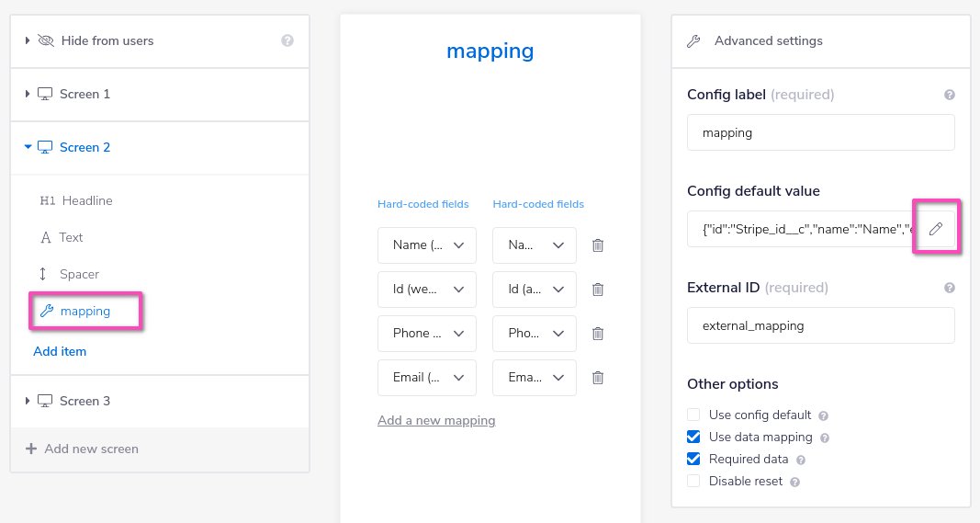Click the Add a new mapping link
Viewport: 980px width, 523px height.
point(436,420)
